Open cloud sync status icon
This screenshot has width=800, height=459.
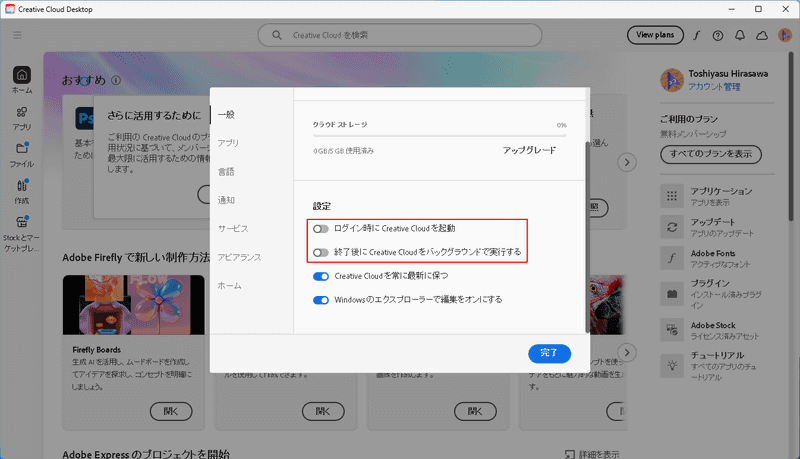[762, 35]
